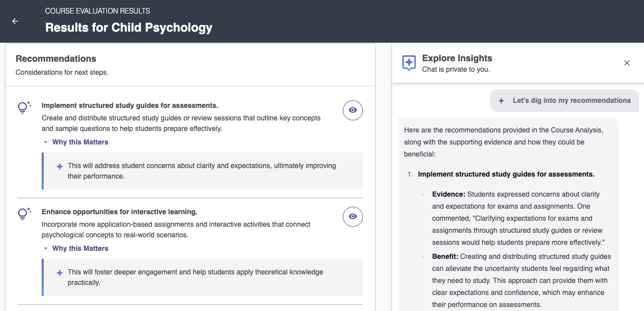Click the description about application-based assignments

coord(176,230)
